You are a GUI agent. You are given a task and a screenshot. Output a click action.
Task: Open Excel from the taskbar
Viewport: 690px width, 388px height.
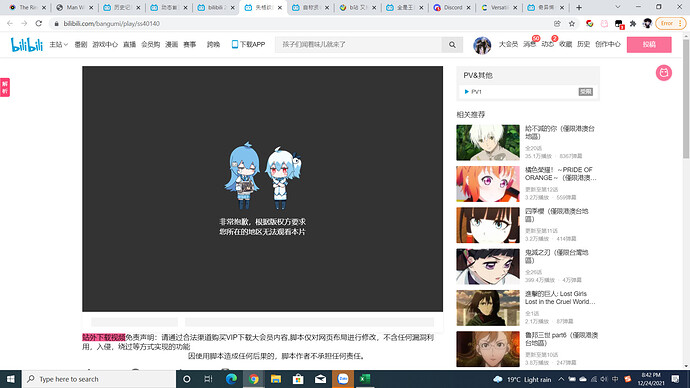pyautogui.click(x=365, y=379)
